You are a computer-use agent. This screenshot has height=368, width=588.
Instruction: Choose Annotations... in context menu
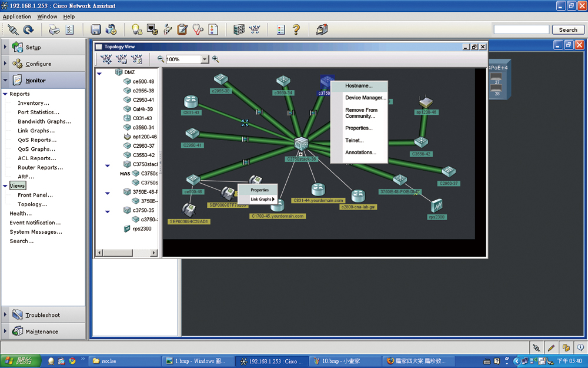click(360, 152)
